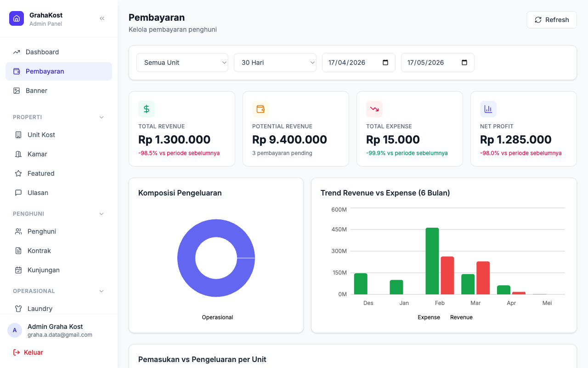Collapse the PENGHUNI section chevron
Image resolution: width=588 pixels, height=368 pixels.
pyautogui.click(x=102, y=214)
